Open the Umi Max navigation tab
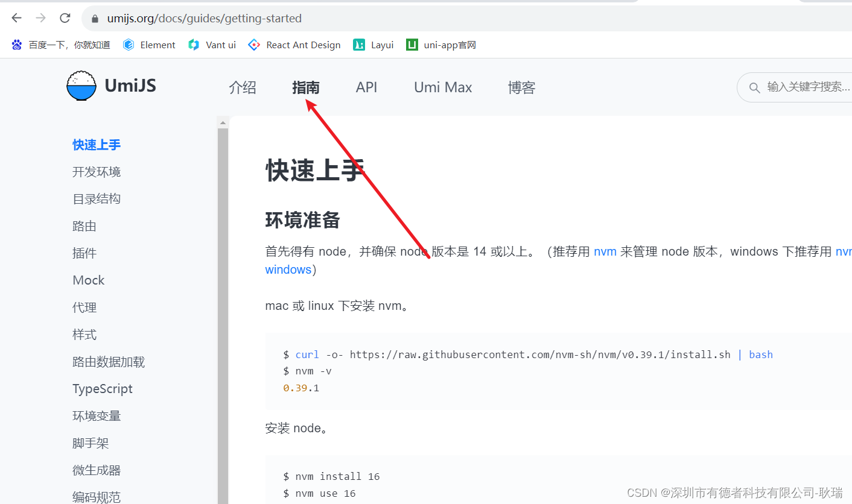This screenshot has width=852, height=504. click(443, 87)
